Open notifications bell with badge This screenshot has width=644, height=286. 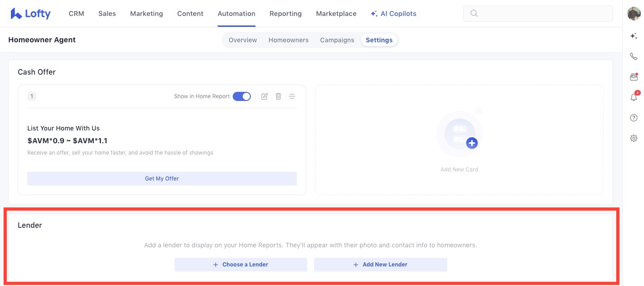[634, 97]
